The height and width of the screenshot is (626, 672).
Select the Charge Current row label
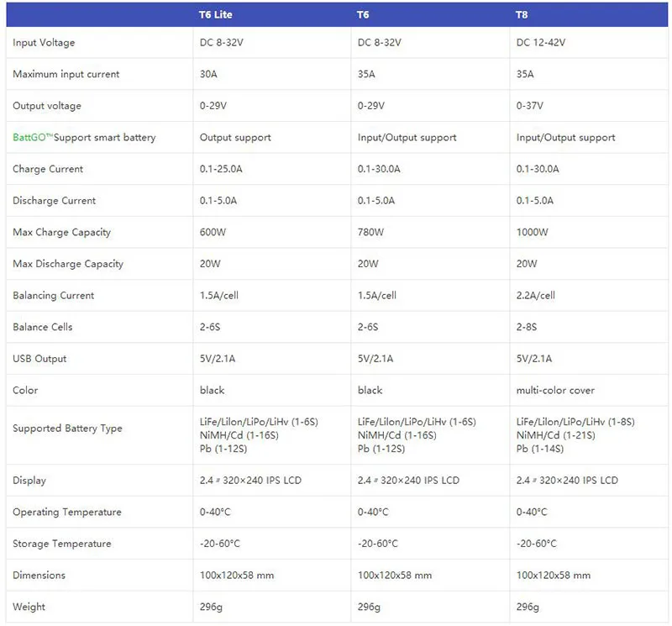tap(48, 169)
